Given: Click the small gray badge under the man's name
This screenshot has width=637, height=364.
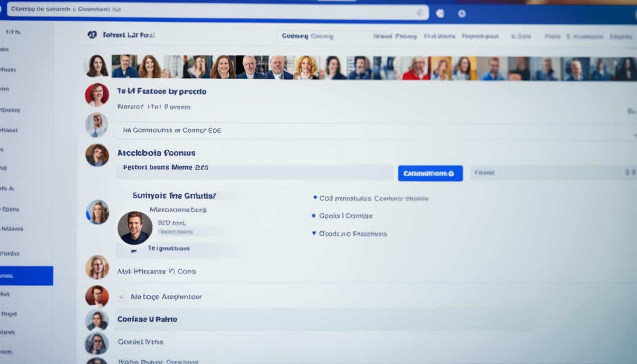Looking at the screenshot, I should click(x=175, y=231).
